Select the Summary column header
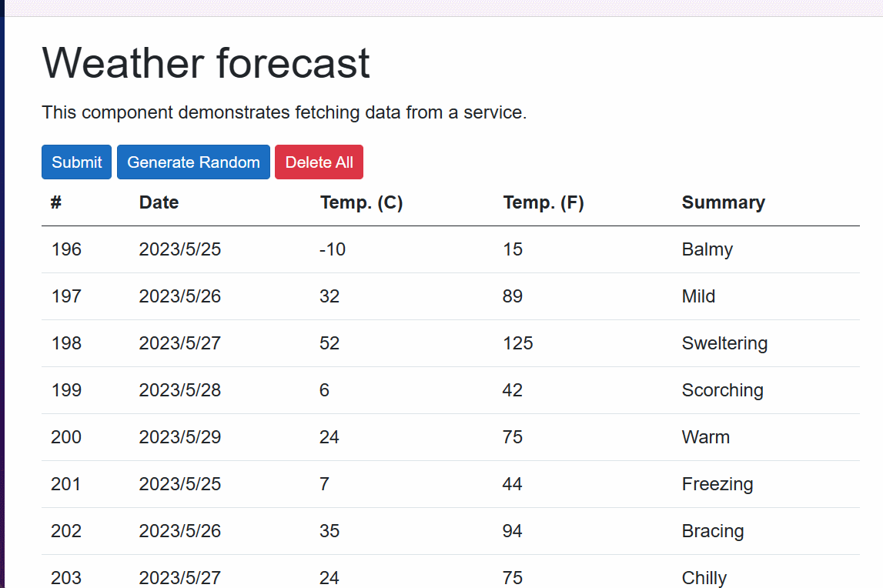This screenshot has height=588, width=883. [723, 202]
